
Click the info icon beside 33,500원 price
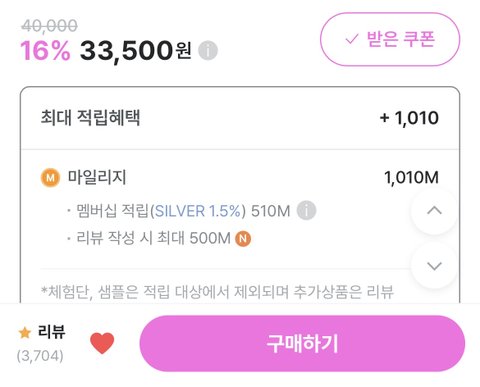coord(208,51)
